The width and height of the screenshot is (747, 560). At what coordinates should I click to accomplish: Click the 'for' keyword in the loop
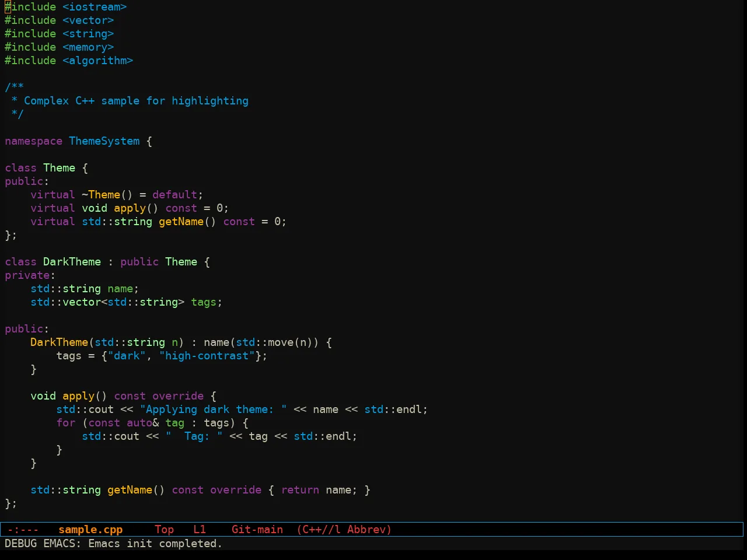[x=66, y=423]
